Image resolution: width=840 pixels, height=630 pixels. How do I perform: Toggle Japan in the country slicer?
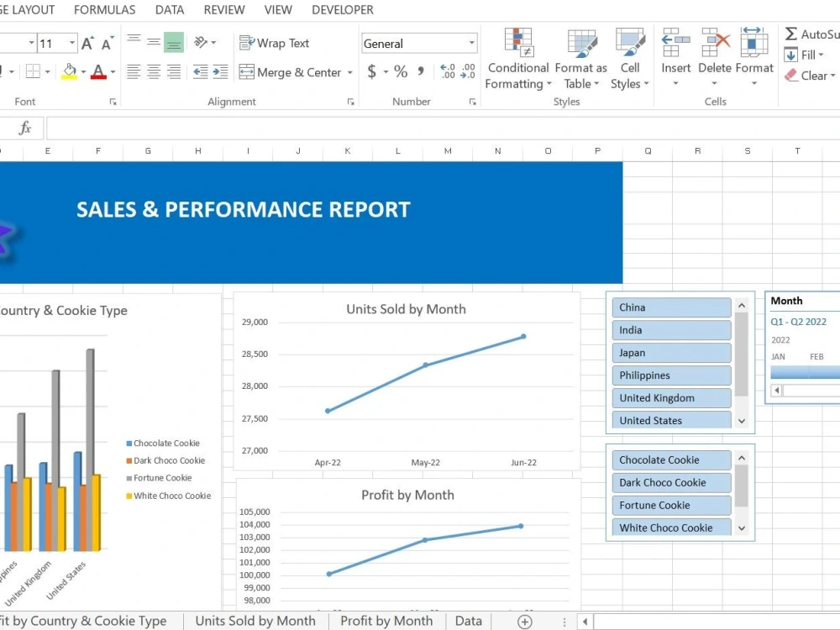click(671, 352)
